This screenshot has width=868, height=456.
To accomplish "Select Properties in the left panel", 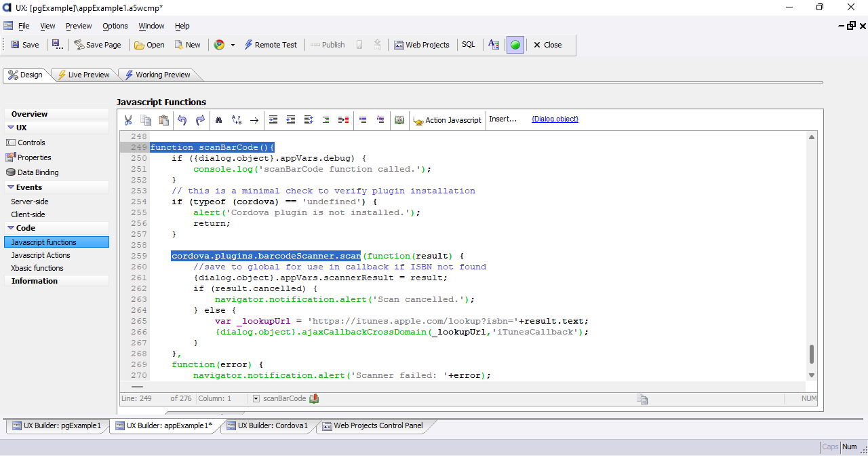I will pyautogui.click(x=34, y=157).
